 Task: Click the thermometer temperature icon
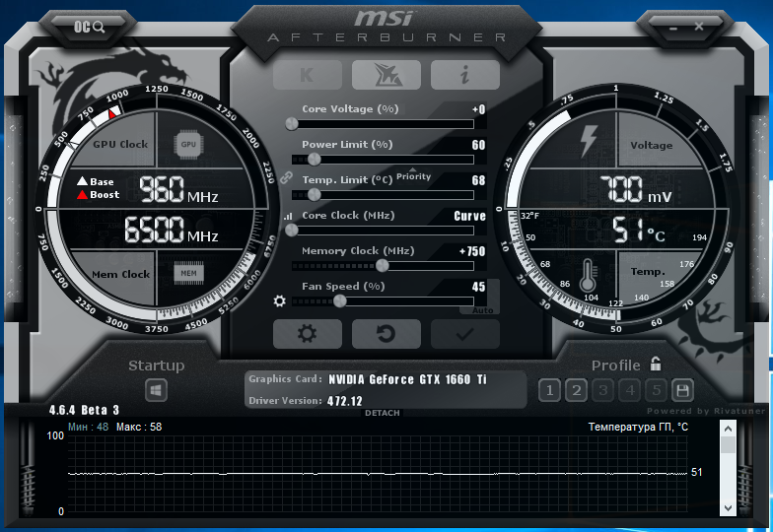click(588, 276)
